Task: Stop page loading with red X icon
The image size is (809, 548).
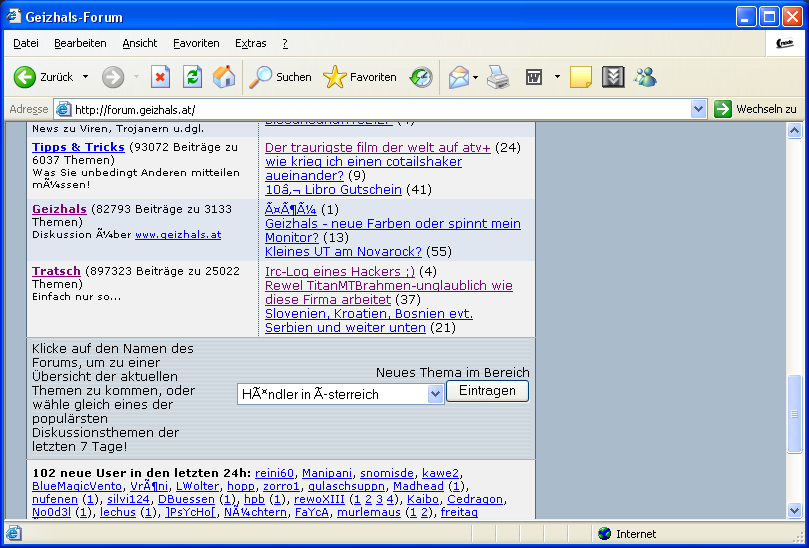Action: click(x=160, y=77)
